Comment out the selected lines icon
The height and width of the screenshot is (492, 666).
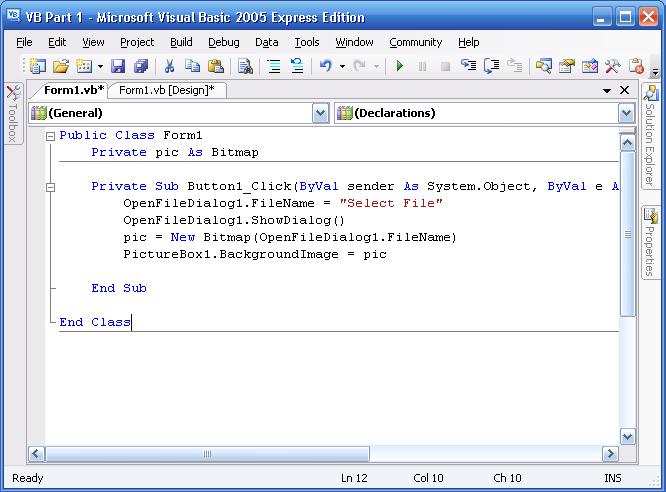(274, 66)
